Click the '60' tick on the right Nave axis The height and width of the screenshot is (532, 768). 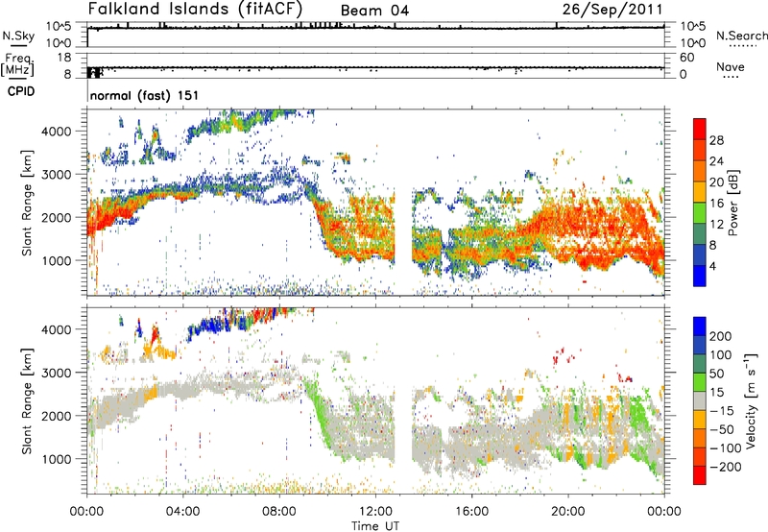(686, 58)
